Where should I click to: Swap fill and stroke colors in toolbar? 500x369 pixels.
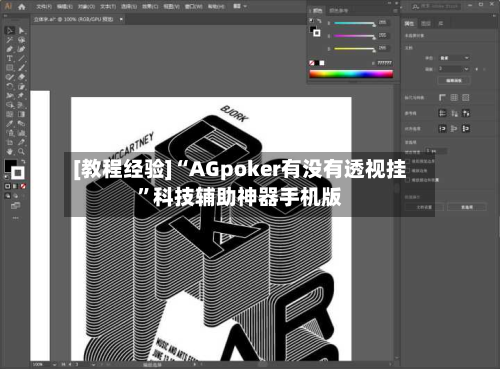point(23,161)
